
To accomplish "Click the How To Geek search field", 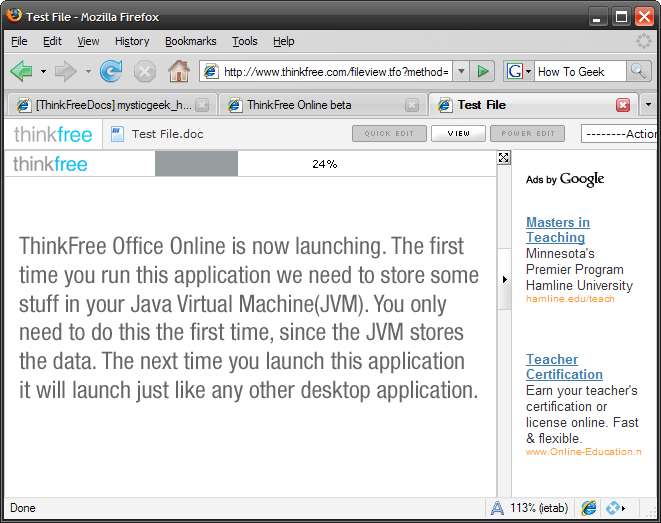I will [580, 72].
